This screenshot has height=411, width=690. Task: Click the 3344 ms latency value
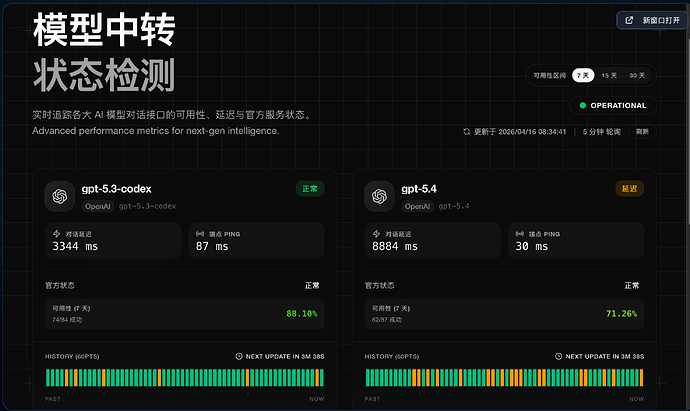pyautogui.click(x=75, y=246)
